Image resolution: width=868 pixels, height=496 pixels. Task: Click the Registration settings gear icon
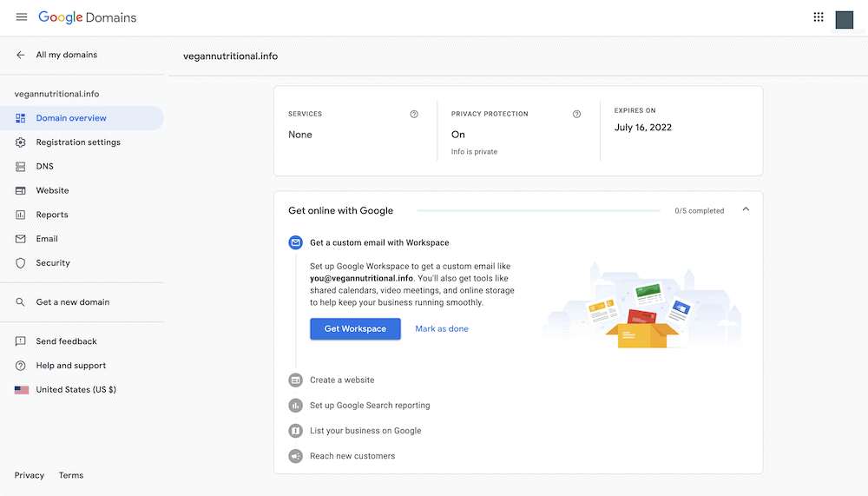(21, 142)
